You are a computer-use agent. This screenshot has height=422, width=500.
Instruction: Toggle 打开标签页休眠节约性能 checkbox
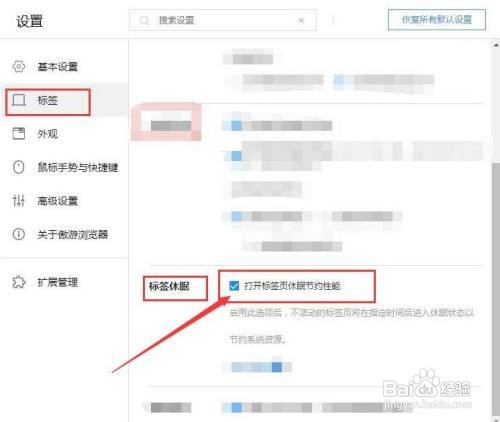[234, 286]
